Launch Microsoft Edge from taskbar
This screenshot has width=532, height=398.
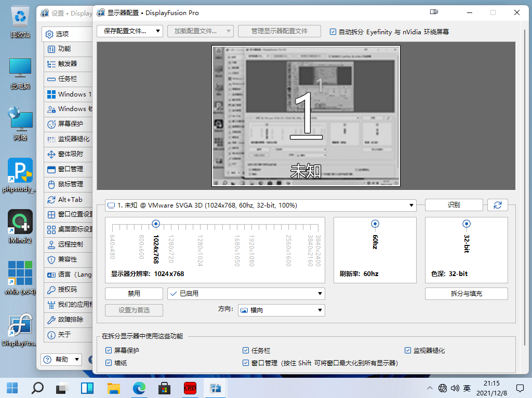tap(139, 388)
